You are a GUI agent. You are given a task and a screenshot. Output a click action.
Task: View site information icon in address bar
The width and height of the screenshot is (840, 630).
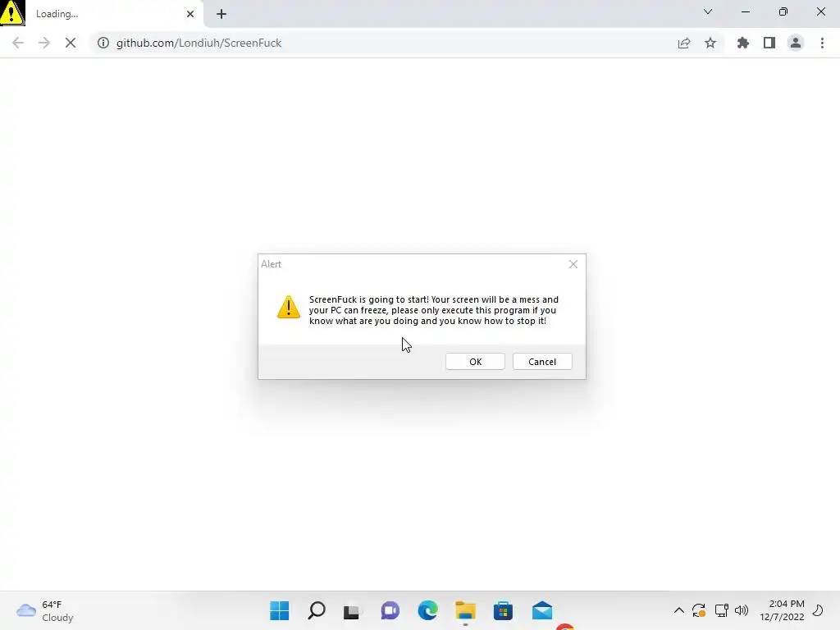point(103,43)
